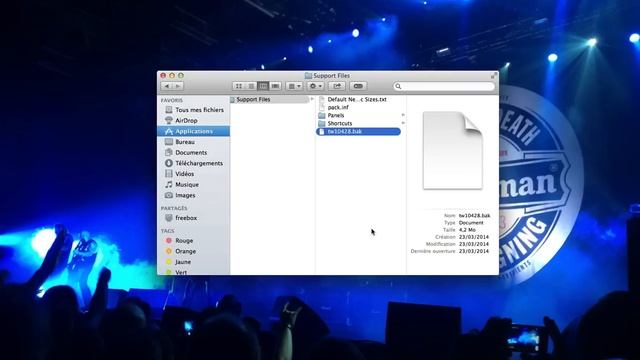This screenshot has width=640, height=360.
Task: Click the Rouge tag in the sidebar
Action: 193,240
